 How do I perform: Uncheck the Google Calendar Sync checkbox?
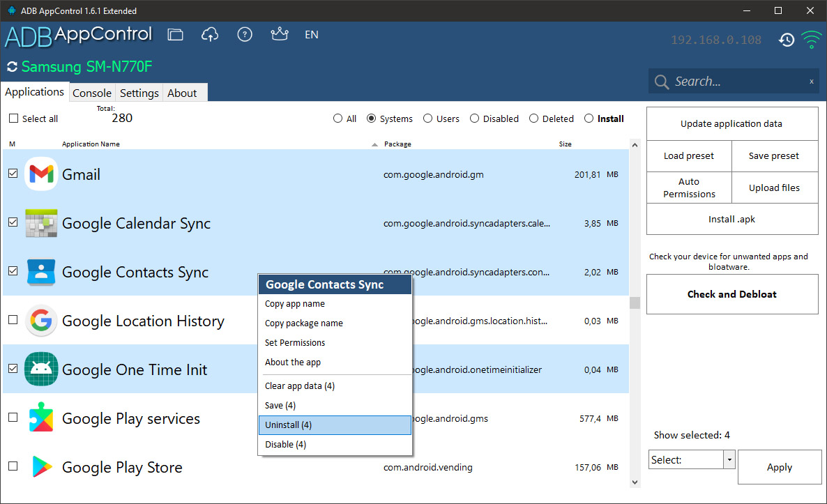13,222
